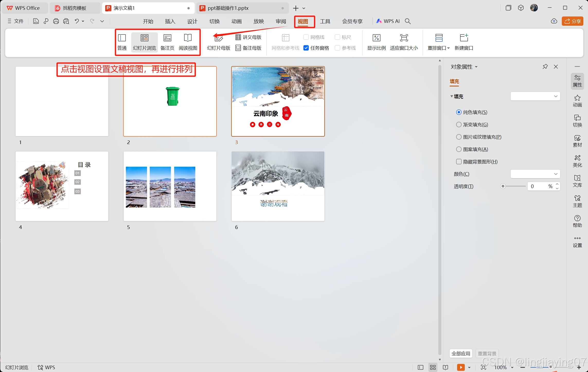Open the fill preset dropdown next to the 填充 heading

(535, 96)
